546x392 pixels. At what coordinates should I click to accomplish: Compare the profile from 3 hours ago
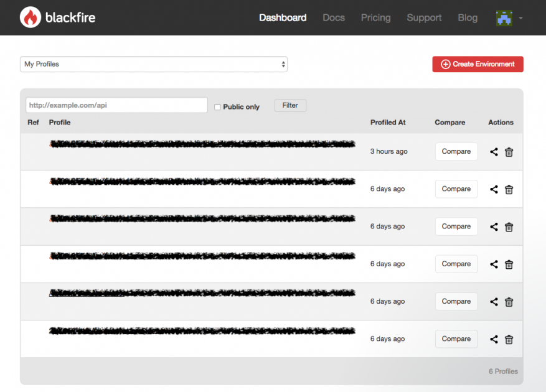[456, 152]
